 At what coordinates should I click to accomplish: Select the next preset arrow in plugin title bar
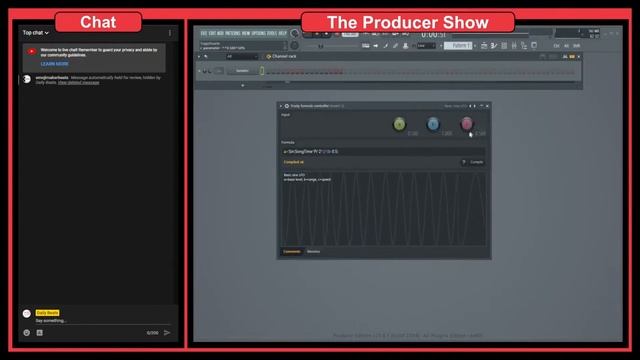[x=474, y=106]
